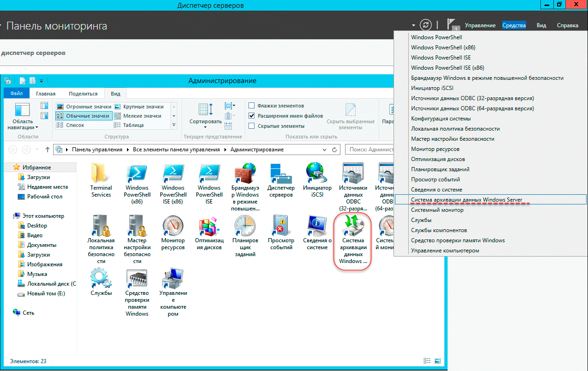Open the Управление компьютером icon in Администрирование

173,279
